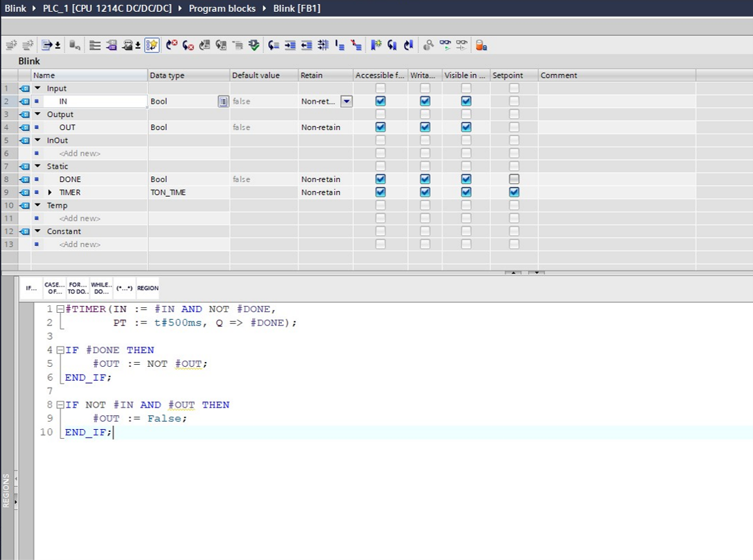Collapse the Input section
This screenshot has height=560, width=753.
pos(37,88)
